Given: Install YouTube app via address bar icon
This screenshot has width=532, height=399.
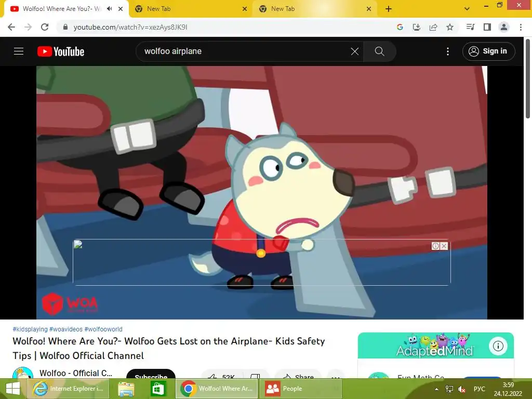Looking at the screenshot, I should coord(416,27).
